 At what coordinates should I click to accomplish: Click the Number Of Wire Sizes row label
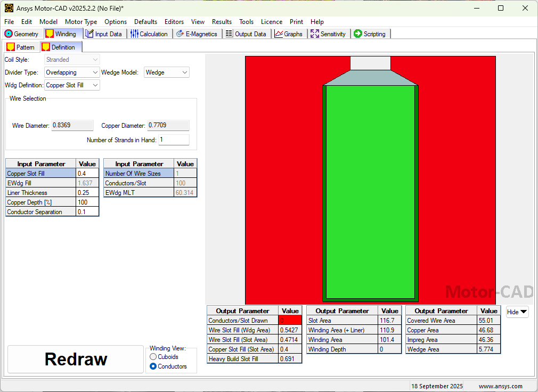point(138,174)
